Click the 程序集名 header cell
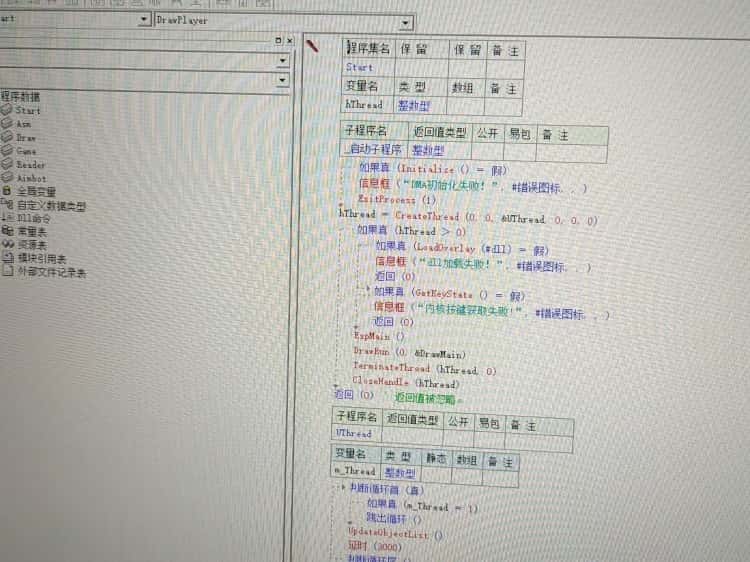Screen dimensions: 750x562 368,49
